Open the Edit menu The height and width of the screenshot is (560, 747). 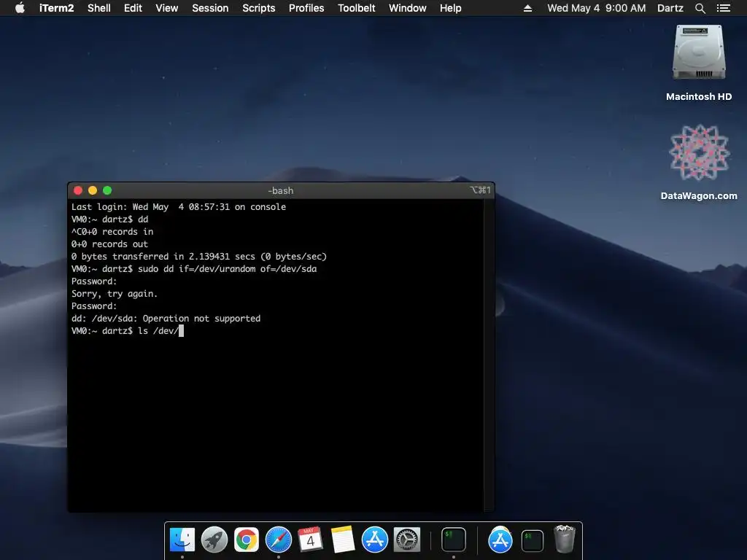133,8
